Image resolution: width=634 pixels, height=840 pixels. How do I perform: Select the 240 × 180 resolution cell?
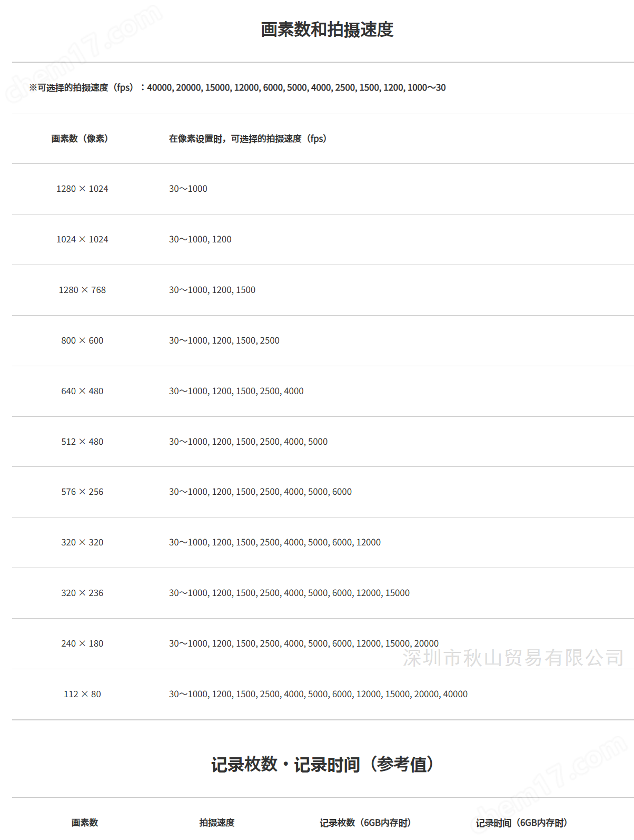click(82, 643)
